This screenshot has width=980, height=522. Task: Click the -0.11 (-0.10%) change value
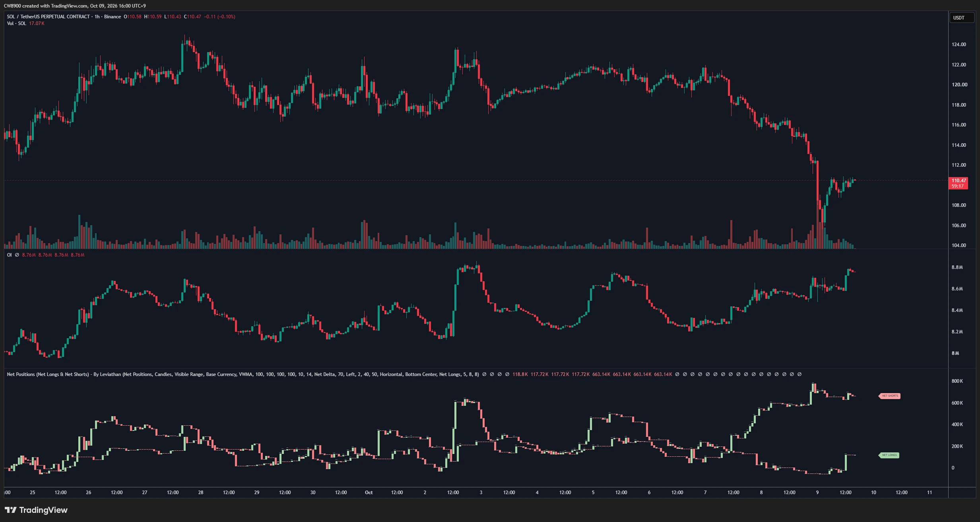[x=220, y=17]
